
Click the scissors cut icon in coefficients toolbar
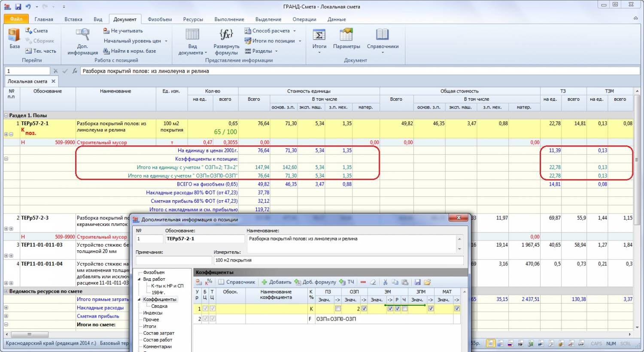pyautogui.click(x=385, y=282)
